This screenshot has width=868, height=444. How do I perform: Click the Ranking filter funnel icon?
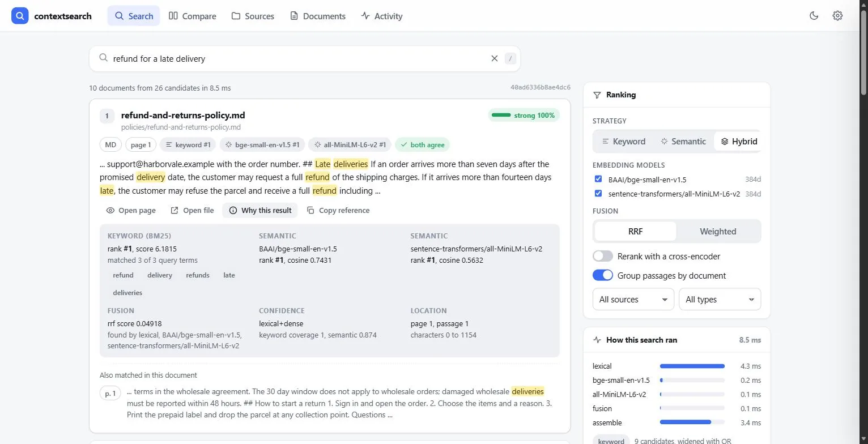597,95
